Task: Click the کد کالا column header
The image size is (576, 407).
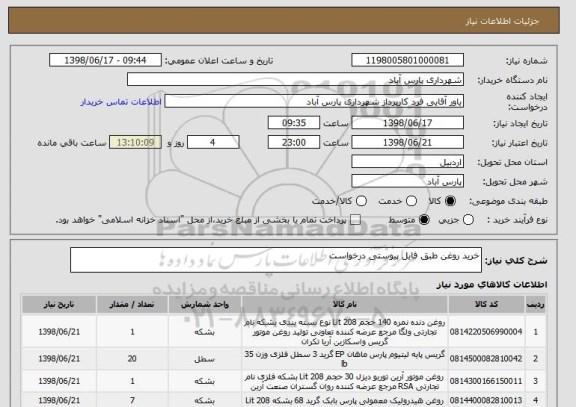Action: 486,305
